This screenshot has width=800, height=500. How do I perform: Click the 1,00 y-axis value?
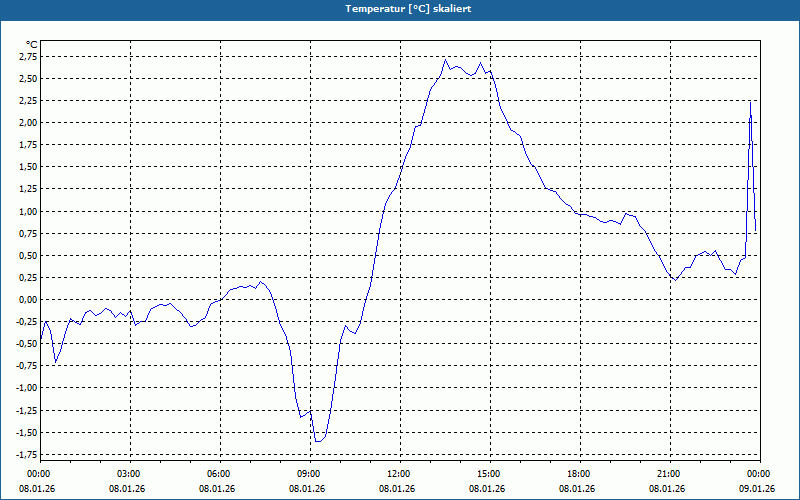tap(28, 211)
